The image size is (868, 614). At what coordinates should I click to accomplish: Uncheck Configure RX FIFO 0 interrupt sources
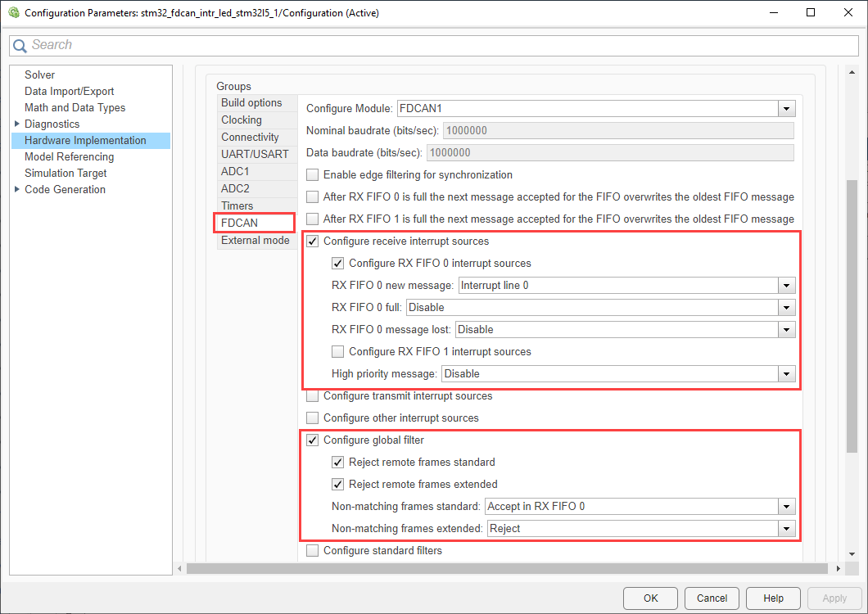pos(337,264)
